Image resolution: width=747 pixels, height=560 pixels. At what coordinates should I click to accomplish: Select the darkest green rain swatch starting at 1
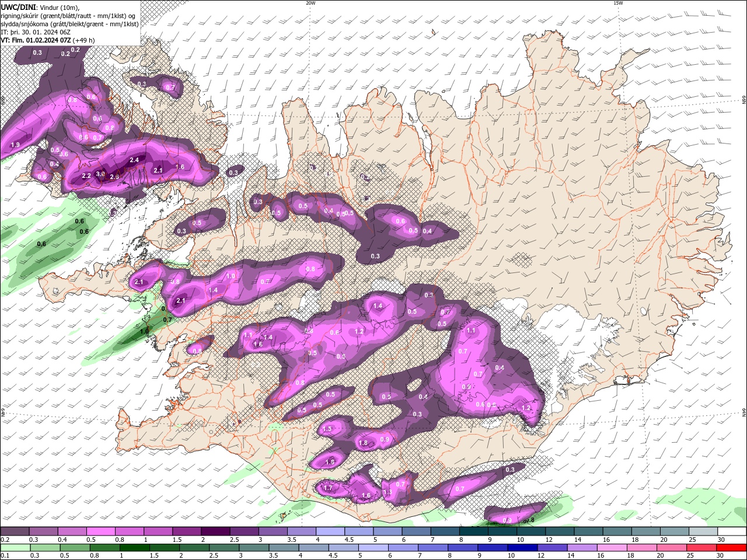pos(134,548)
